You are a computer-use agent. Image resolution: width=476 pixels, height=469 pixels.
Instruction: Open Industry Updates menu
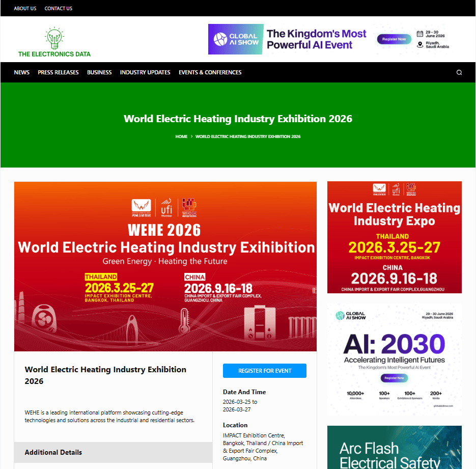[x=145, y=72]
